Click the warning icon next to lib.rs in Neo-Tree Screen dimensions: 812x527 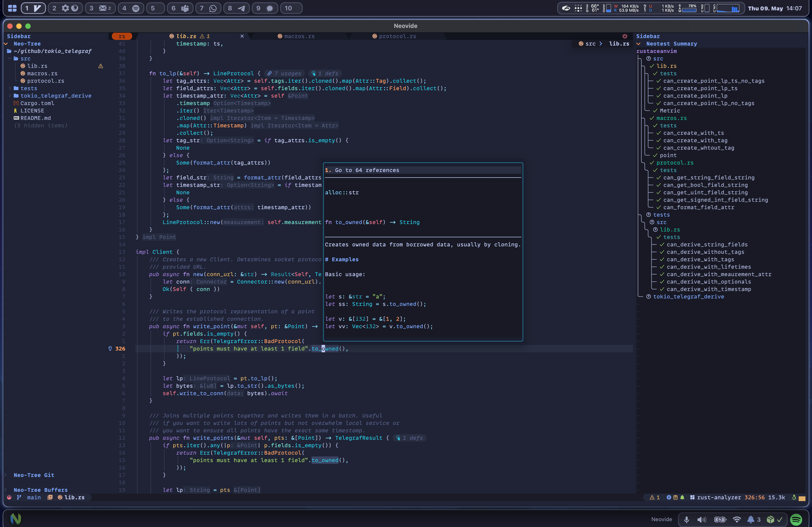coord(101,66)
